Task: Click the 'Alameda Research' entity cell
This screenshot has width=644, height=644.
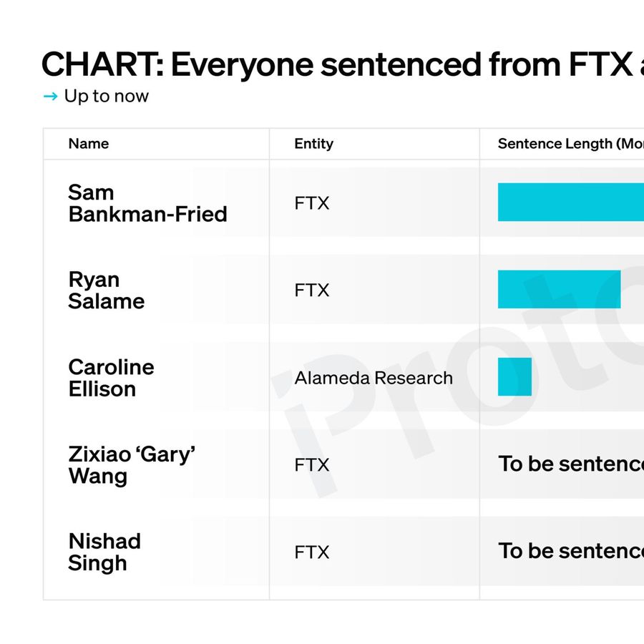Action: (373, 378)
